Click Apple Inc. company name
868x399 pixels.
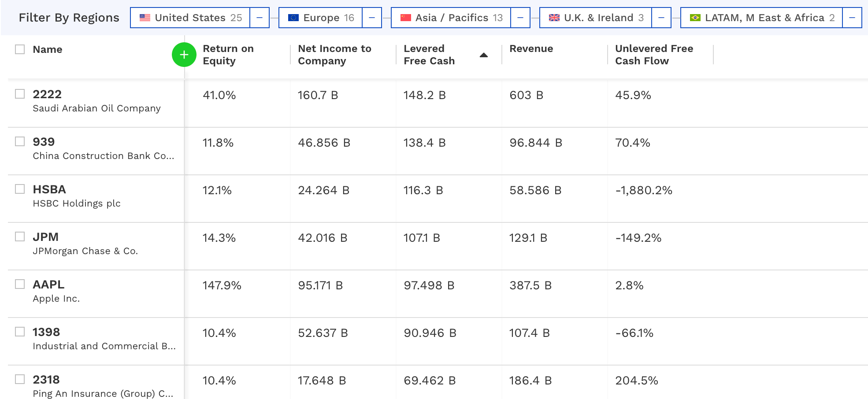(56, 299)
